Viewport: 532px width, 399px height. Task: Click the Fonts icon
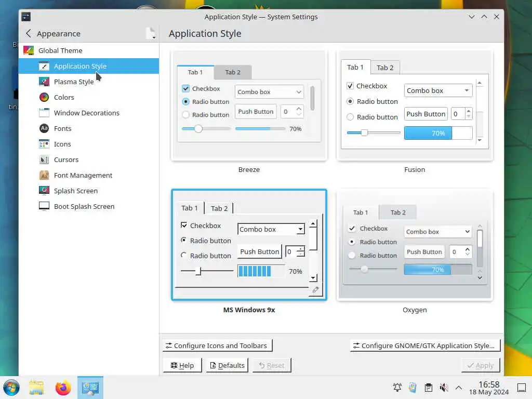click(44, 129)
